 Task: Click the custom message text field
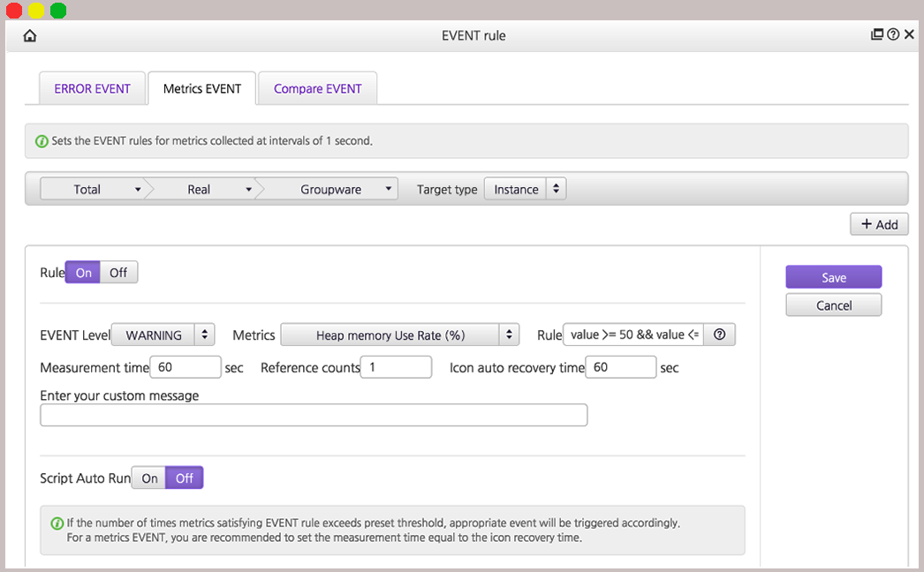click(314, 415)
